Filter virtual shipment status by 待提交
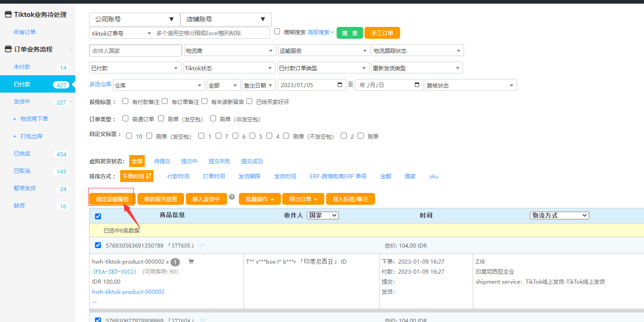644x322 pixels. tap(162, 161)
